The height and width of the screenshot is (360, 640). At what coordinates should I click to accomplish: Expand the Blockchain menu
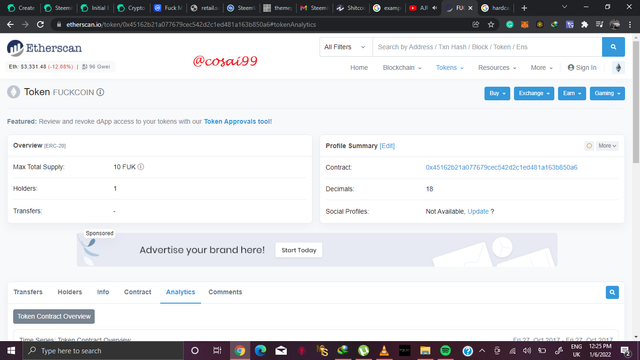coord(402,68)
